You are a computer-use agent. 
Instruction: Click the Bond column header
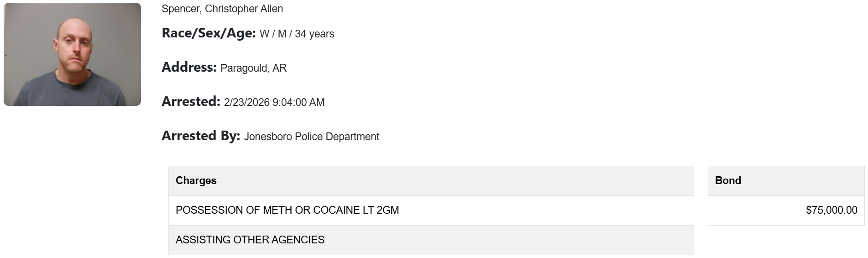[x=728, y=180]
